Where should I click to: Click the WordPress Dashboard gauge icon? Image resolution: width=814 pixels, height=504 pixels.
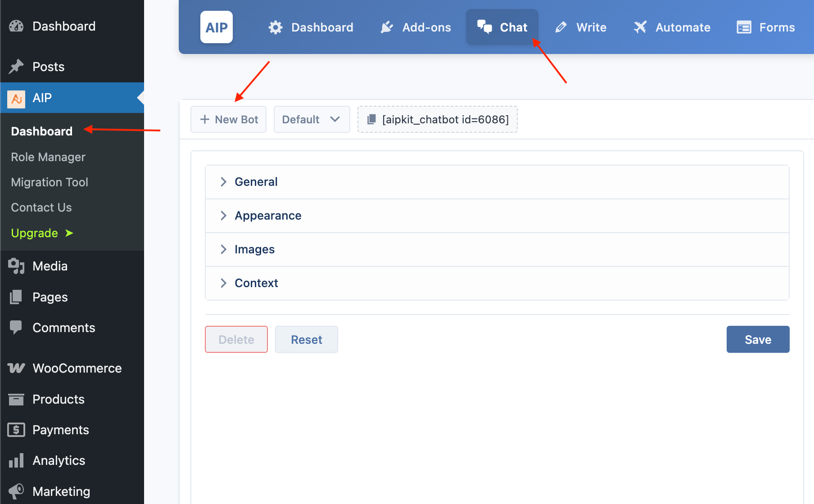pos(16,26)
